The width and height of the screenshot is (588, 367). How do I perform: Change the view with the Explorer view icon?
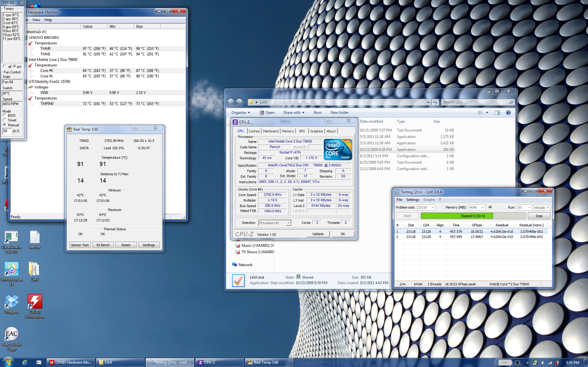(481, 112)
